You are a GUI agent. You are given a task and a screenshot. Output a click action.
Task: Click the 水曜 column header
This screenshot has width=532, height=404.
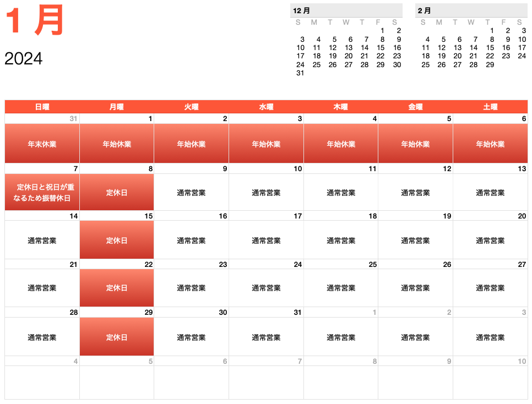tap(266, 107)
